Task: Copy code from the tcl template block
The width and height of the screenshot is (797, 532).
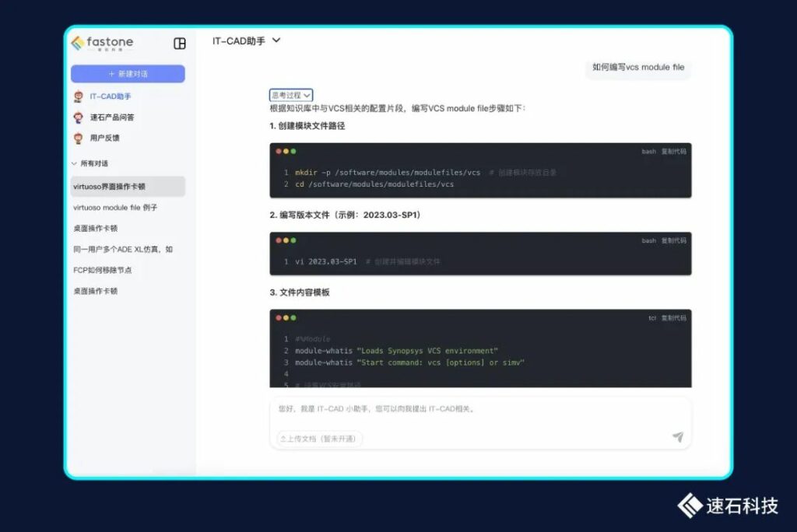Action: point(673,318)
